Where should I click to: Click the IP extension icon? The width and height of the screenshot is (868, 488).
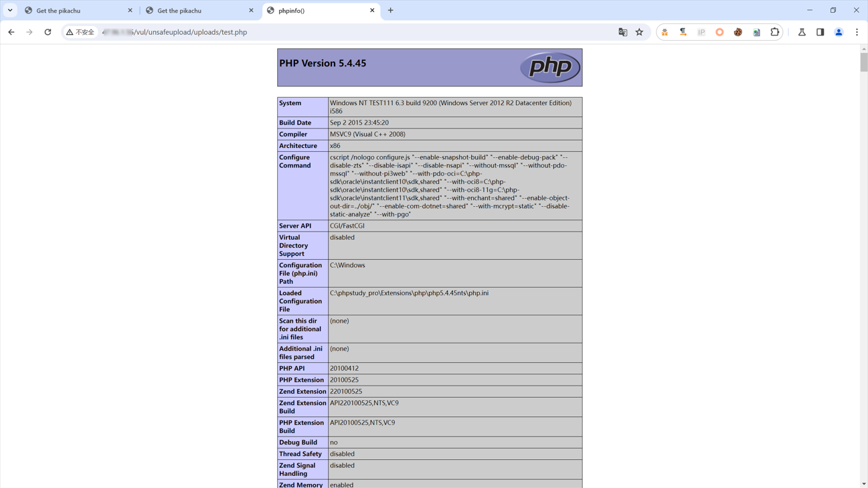701,32
